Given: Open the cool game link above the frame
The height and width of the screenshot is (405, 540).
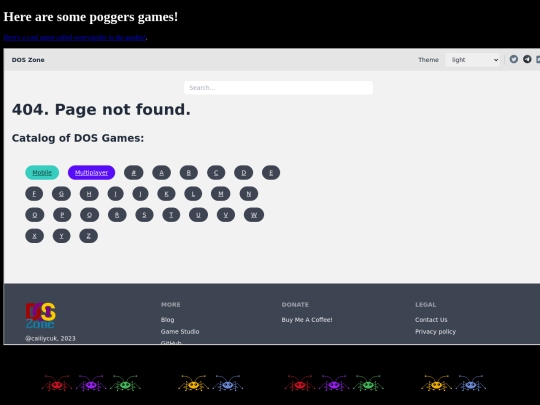Looking at the screenshot, I should coord(75,38).
